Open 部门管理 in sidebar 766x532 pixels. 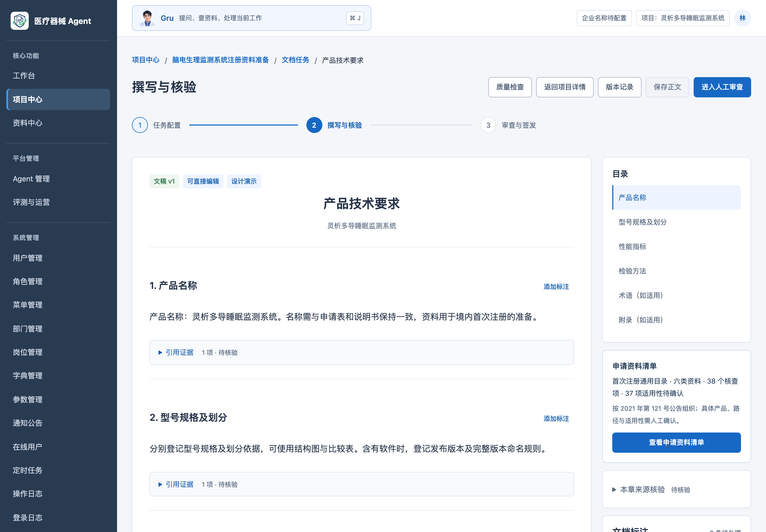[x=58, y=329]
